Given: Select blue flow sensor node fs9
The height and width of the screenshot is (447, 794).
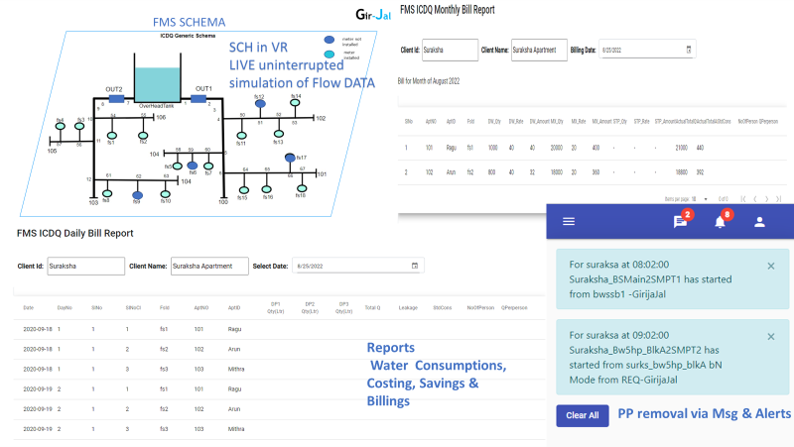Looking at the screenshot, I should 137,195.
